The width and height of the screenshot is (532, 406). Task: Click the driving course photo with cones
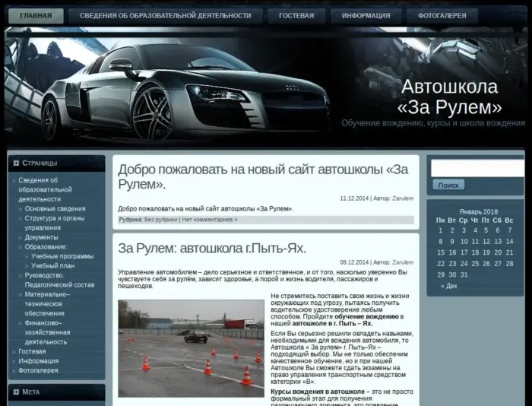coord(191,348)
